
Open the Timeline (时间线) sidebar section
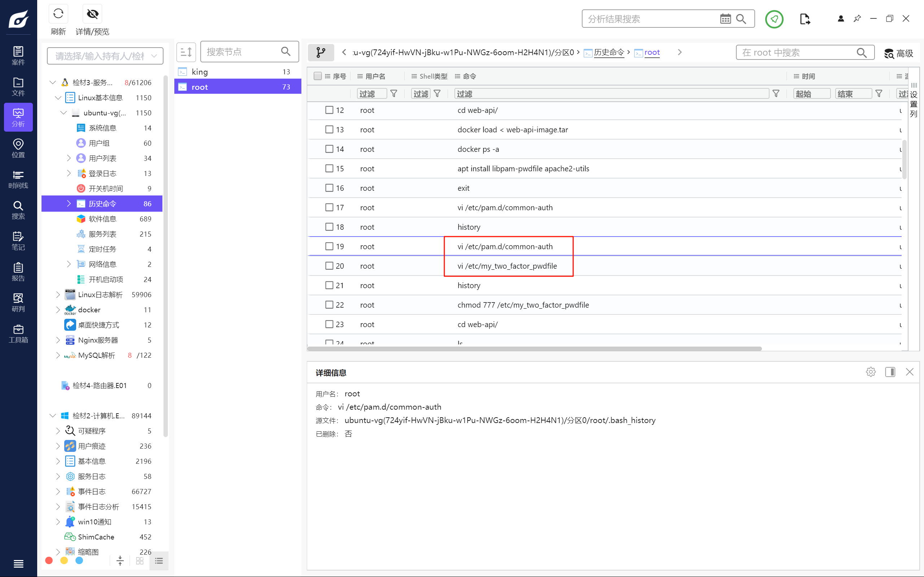[18, 179]
